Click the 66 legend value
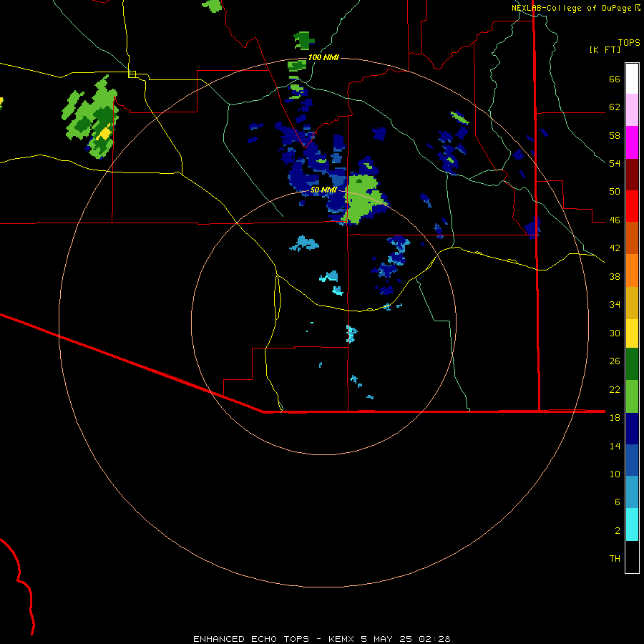 pos(615,79)
